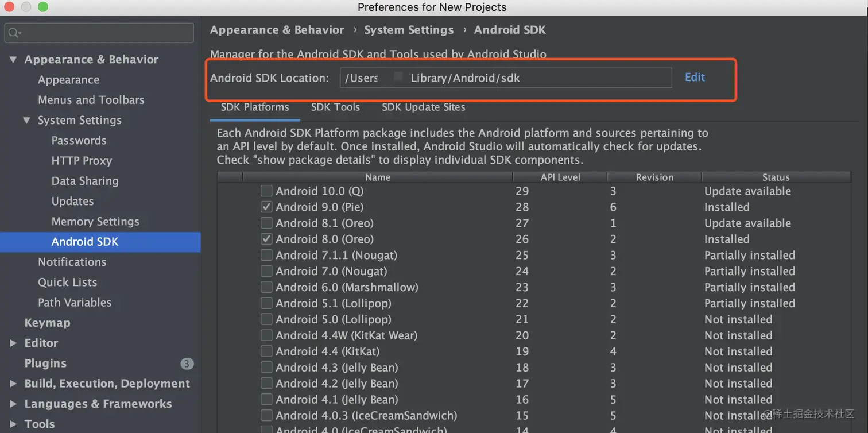The image size is (868, 433).
Task: Uncheck the Android 9.0 (Pie) checkbox
Action: (266, 207)
